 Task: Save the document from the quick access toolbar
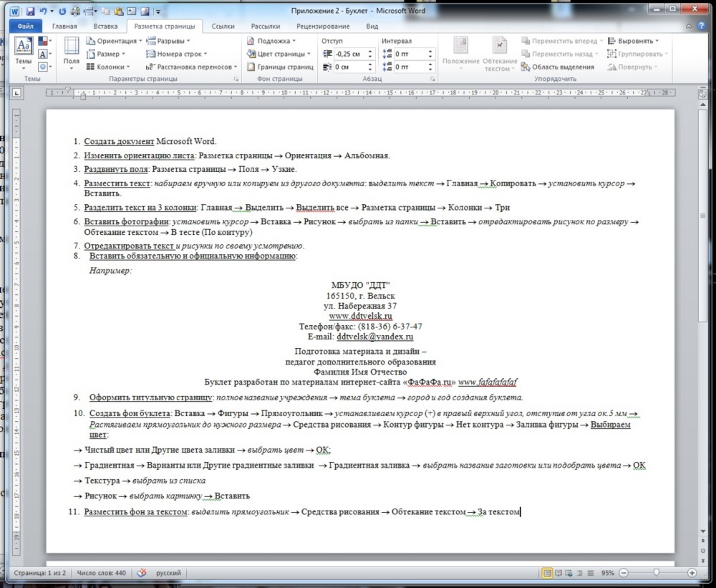coord(31,11)
